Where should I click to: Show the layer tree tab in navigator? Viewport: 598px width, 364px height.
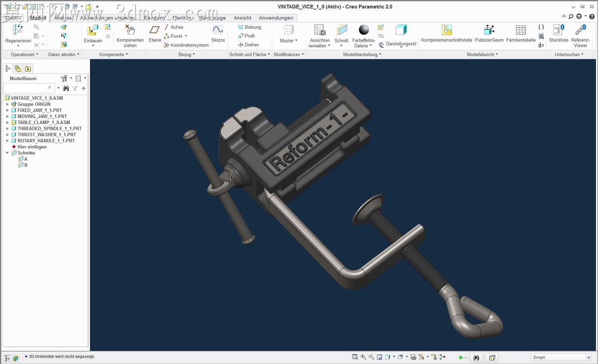coord(18,69)
